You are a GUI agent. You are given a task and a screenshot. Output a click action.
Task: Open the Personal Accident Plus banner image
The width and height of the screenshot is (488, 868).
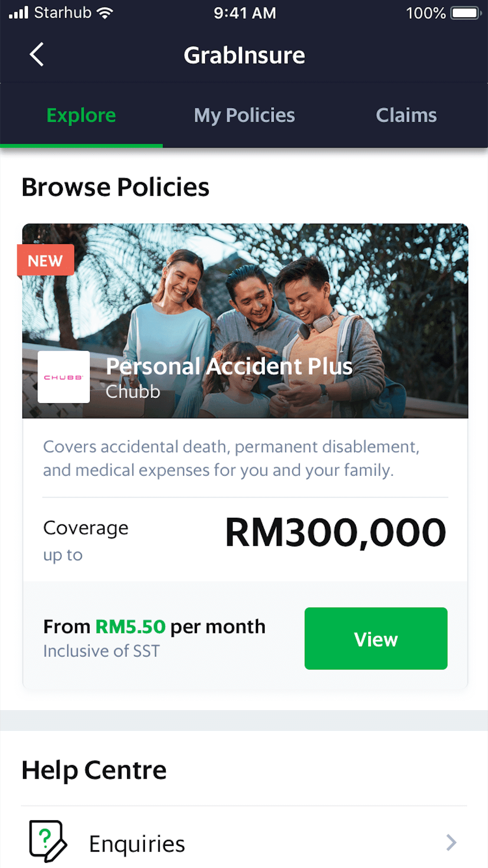(x=245, y=321)
